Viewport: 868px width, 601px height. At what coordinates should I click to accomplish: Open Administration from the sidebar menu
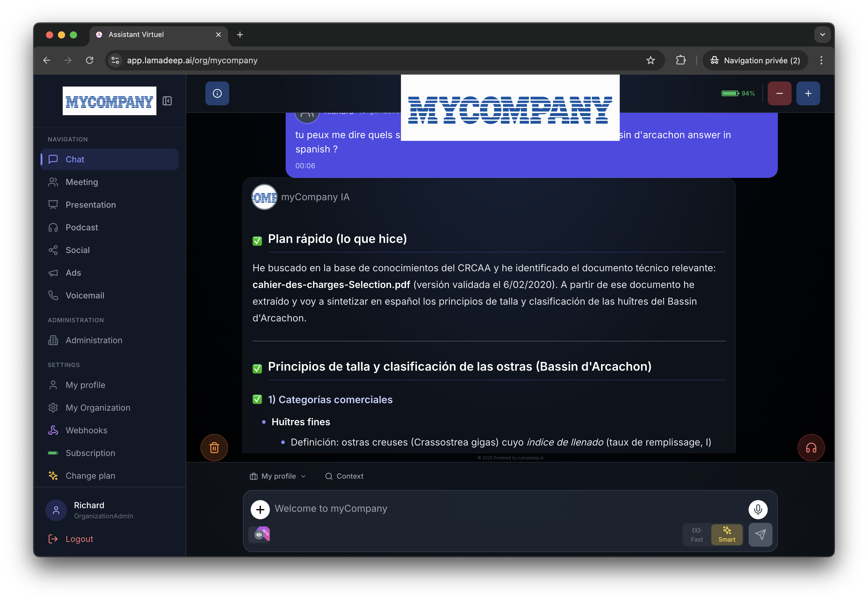click(x=94, y=340)
